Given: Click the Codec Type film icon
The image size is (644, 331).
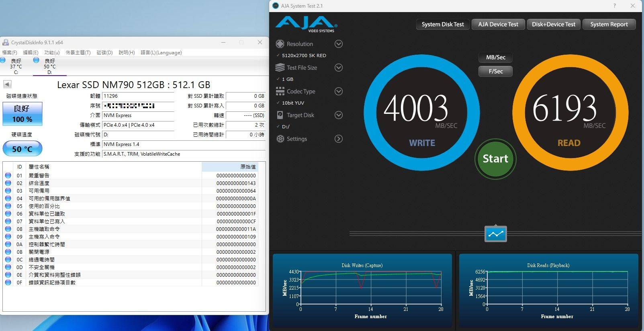Looking at the screenshot, I should click(280, 91).
